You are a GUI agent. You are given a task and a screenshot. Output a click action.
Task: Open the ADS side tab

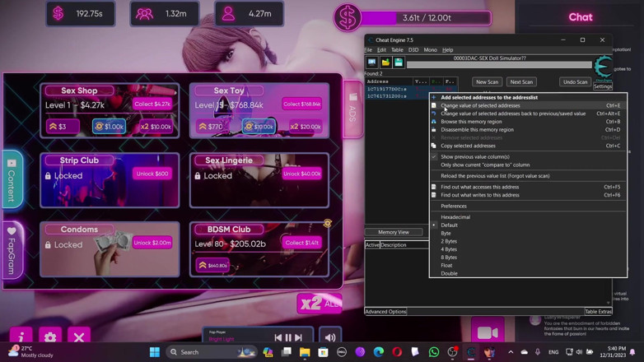pyautogui.click(x=352, y=109)
